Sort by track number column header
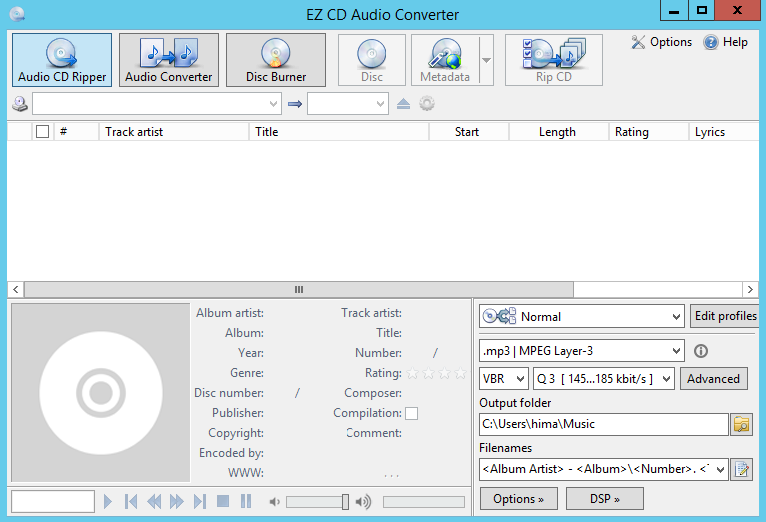The height and width of the screenshot is (522, 766). click(x=76, y=131)
